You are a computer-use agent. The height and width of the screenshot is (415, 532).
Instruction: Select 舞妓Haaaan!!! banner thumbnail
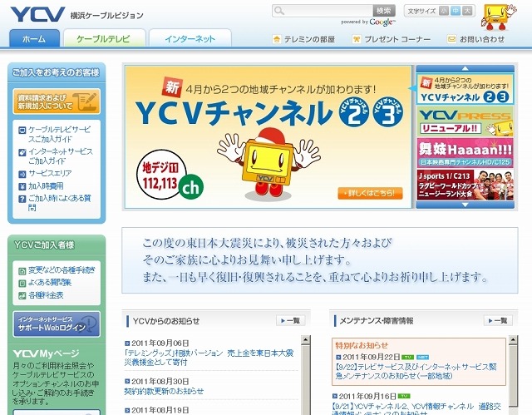pyautogui.click(x=465, y=152)
